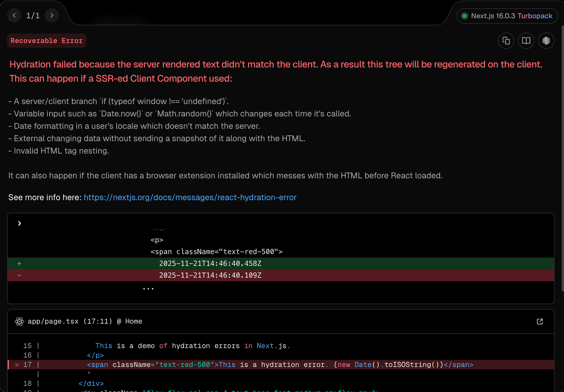Click the removed timestamp 2025-11-21T14:46:40.109Z line
The image size is (564, 392).
[x=281, y=275]
